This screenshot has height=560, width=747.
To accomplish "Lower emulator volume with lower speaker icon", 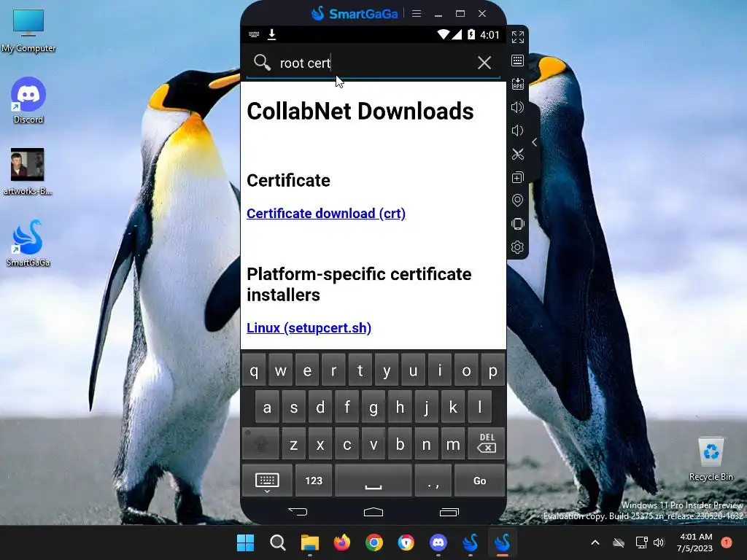I will coord(517,131).
